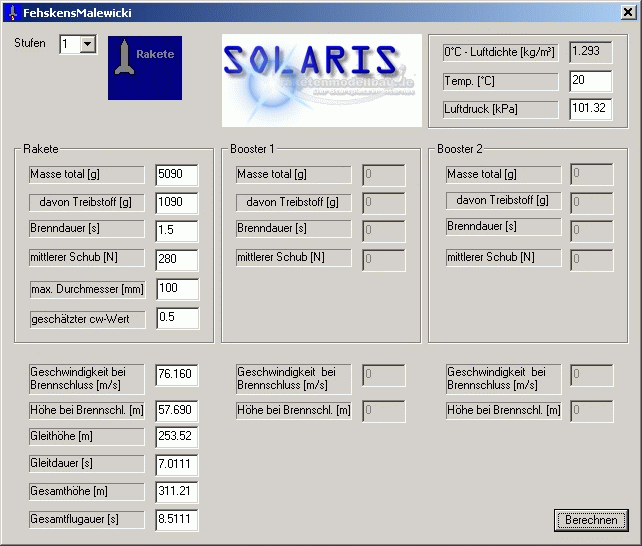Click Booster 1 Brenndauer field
Image resolution: width=642 pixels, height=546 pixels.
384,231
